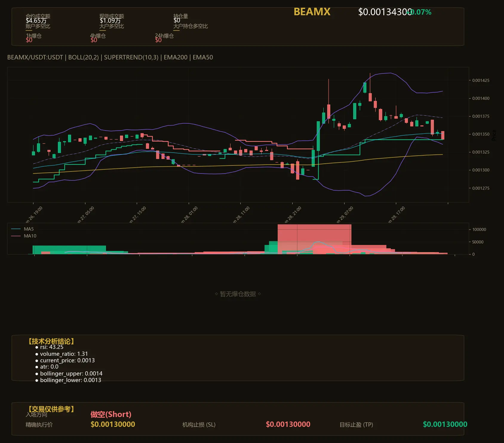Click the 【技术分析结论】 section heading
Screen dimensions: 504x443
click(51, 341)
